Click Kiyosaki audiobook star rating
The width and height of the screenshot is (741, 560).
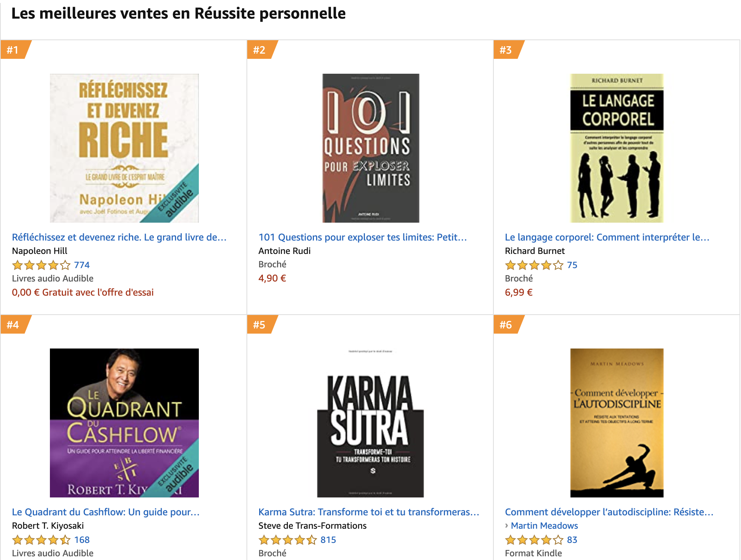[x=41, y=540]
